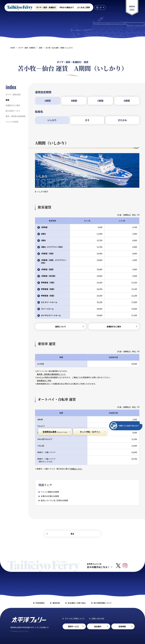Click the arrow icon for 1等客室（和洋室）
Image resolution: width=145 pixels, height=644 pixels.
coord(39,276)
